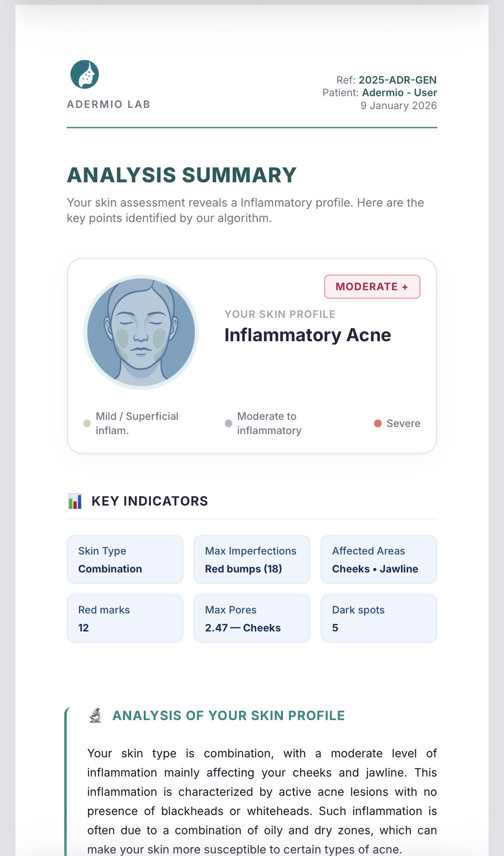Click the MODERATE + severity badge

pos(372,287)
